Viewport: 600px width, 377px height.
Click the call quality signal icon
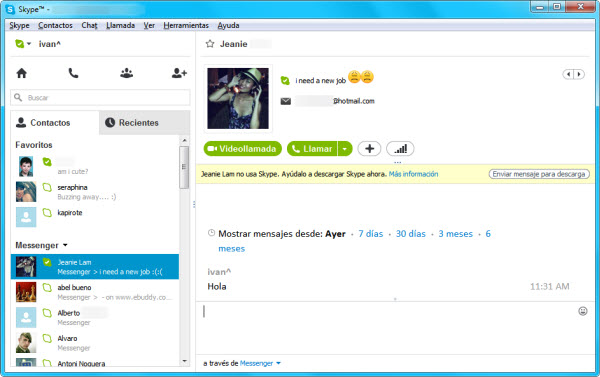(400, 149)
